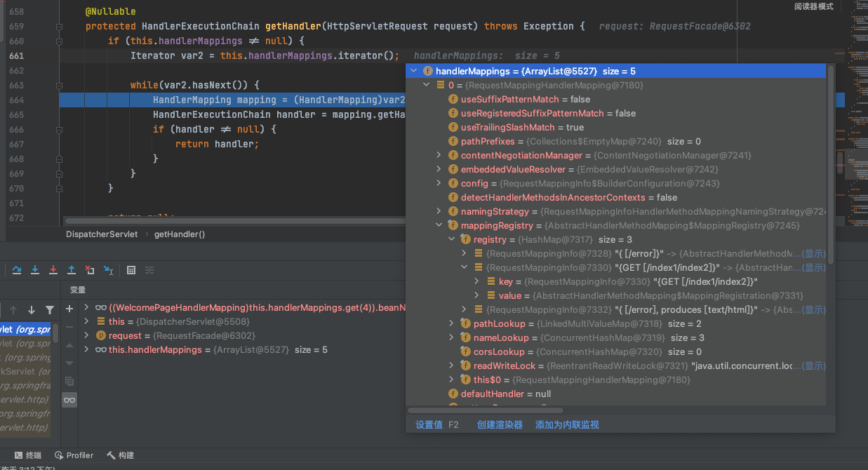
Task: Click the duplicate watch icon
Action: pyautogui.click(x=69, y=382)
